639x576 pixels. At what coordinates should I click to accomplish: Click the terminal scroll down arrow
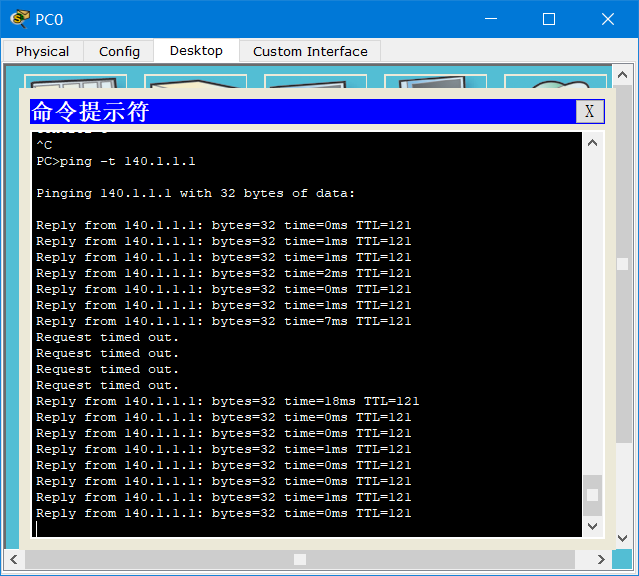[593, 526]
